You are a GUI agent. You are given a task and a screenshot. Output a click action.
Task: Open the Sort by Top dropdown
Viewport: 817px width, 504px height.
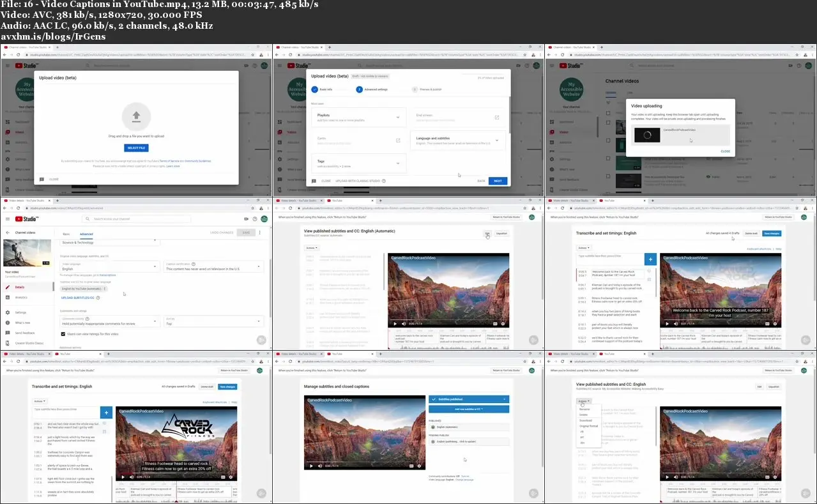[x=213, y=321]
